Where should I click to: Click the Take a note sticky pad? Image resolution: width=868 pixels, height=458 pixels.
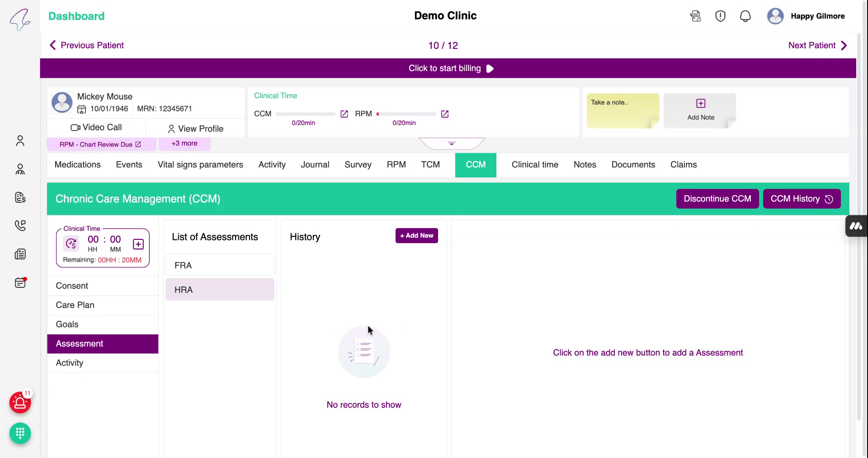(x=623, y=110)
